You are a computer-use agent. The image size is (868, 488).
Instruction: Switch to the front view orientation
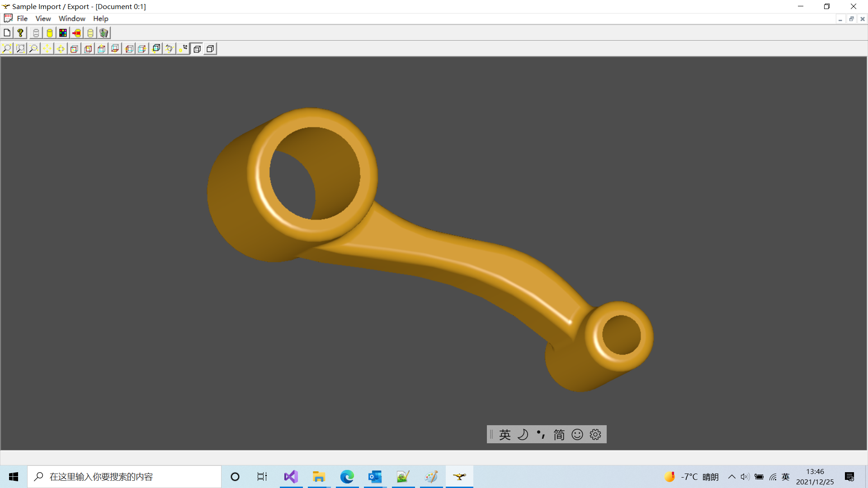click(x=74, y=48)
